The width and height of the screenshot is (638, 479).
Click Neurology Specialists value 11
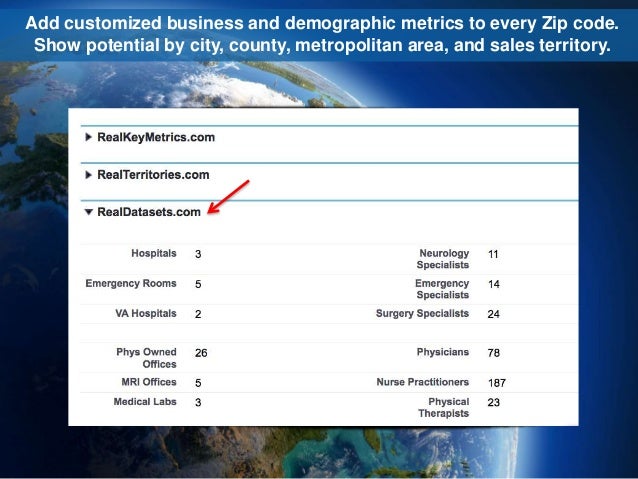(x=493, y=254)
